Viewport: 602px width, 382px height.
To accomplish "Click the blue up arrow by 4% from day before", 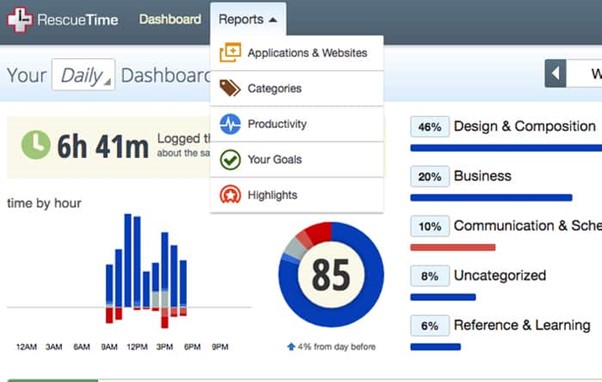I will [x=291, y=347].
